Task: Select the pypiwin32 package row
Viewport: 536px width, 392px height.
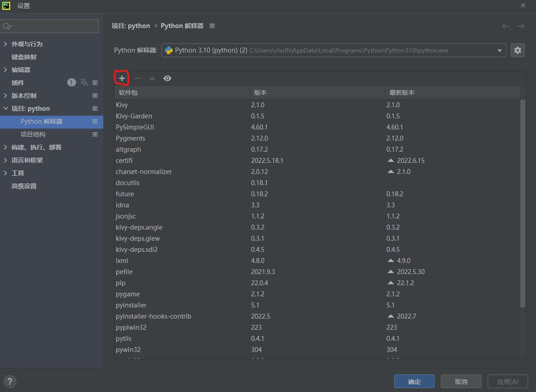Action: pos(317,327)
